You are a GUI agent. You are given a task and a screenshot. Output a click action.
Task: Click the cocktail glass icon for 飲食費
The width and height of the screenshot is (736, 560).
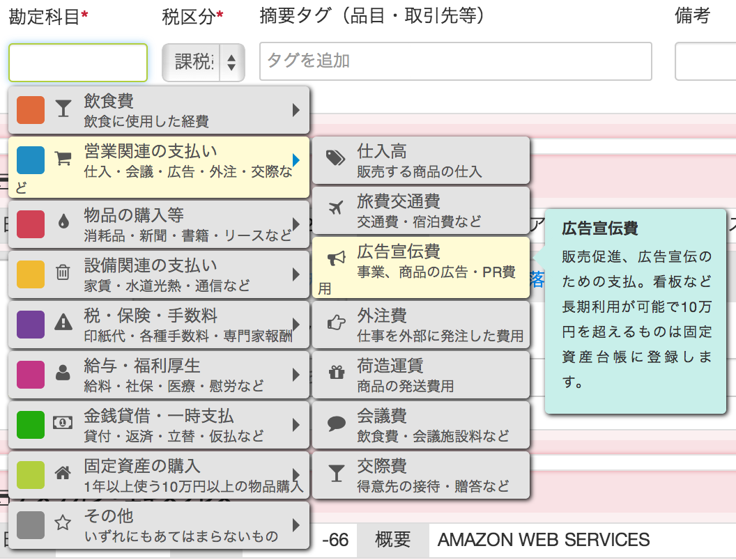click(63, 109)
